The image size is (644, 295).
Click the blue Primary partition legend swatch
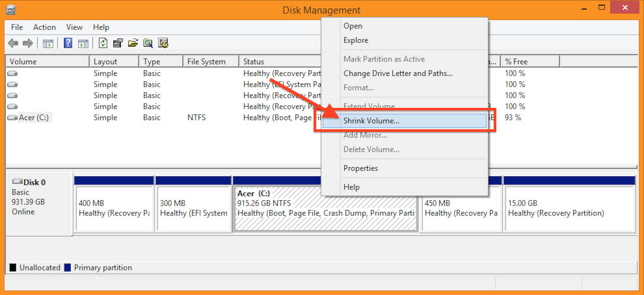[x=68, y=268]
